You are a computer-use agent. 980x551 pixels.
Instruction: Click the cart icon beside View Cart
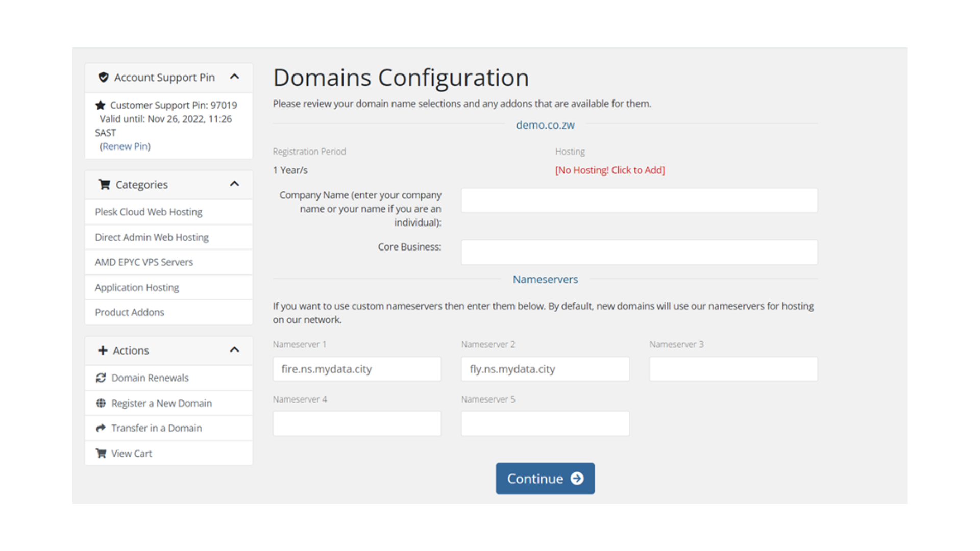(101, 453)
